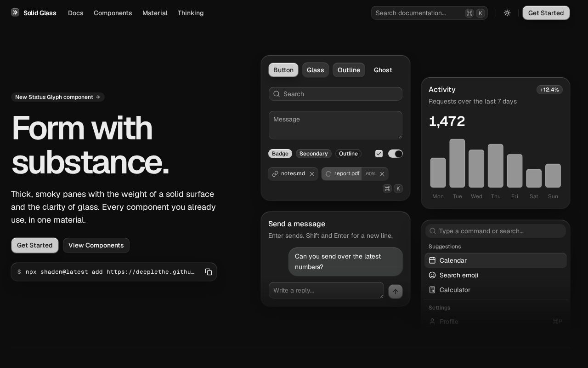Send the reply with the arrow button
The width and height of the screenshot is (588, 368).
[396, 292]
